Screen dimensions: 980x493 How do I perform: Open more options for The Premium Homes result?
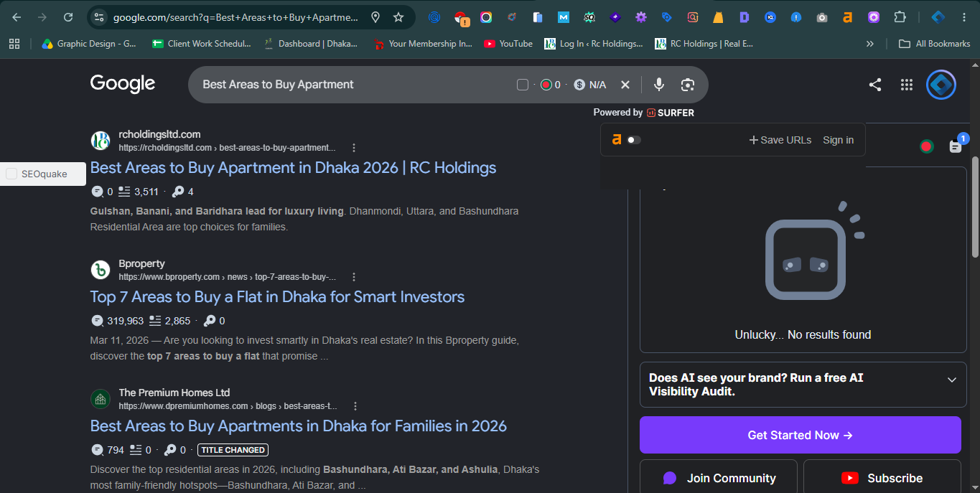point(355,406)
